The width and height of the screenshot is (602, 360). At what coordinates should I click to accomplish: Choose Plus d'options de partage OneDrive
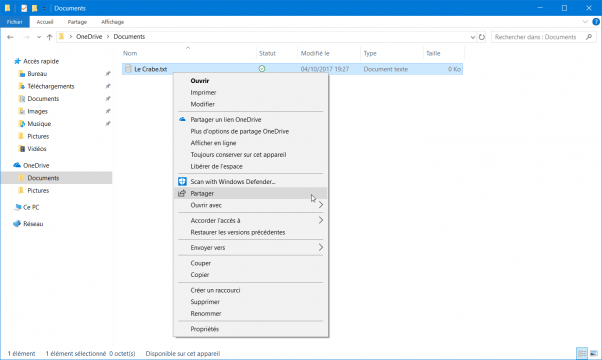pyautogui.click(x=250, y=131)
